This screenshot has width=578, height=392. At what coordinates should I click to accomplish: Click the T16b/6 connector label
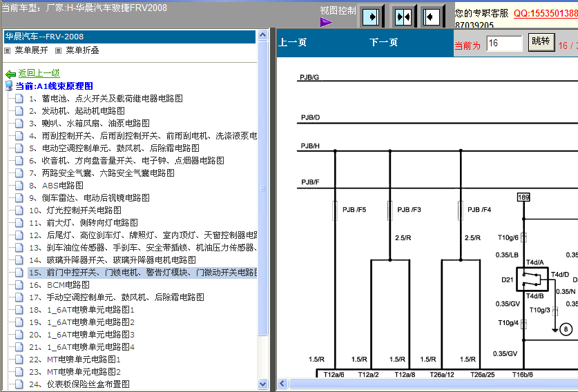pos(523,375)
